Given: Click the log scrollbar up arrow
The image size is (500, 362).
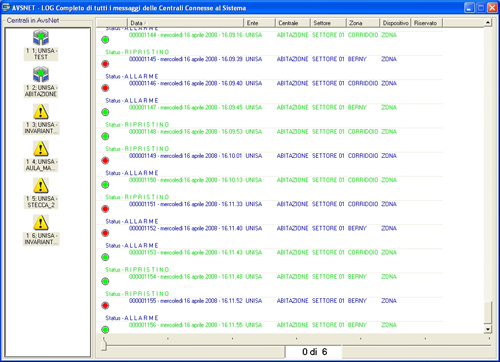Looking at the screenshot, I should click(x=488, y=23).
